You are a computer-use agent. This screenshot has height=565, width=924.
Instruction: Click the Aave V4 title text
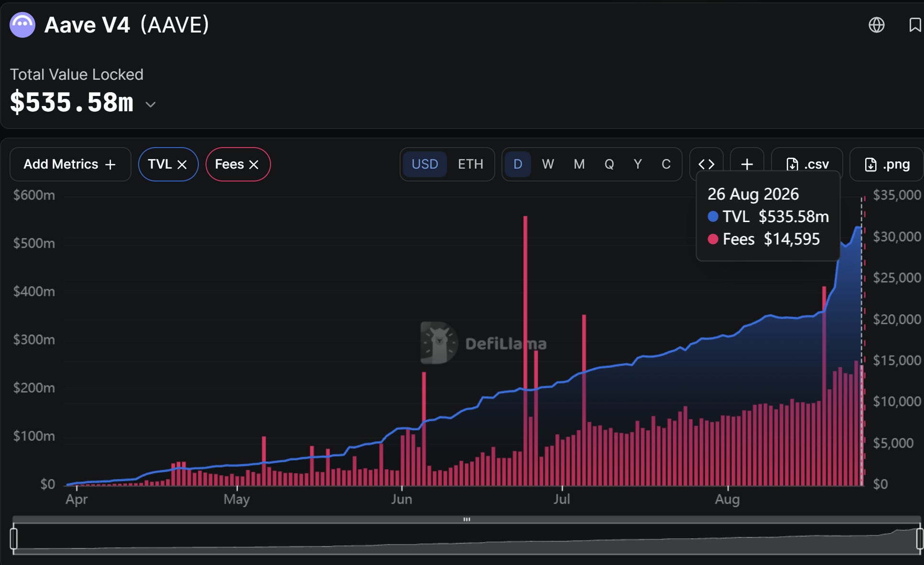87,25
